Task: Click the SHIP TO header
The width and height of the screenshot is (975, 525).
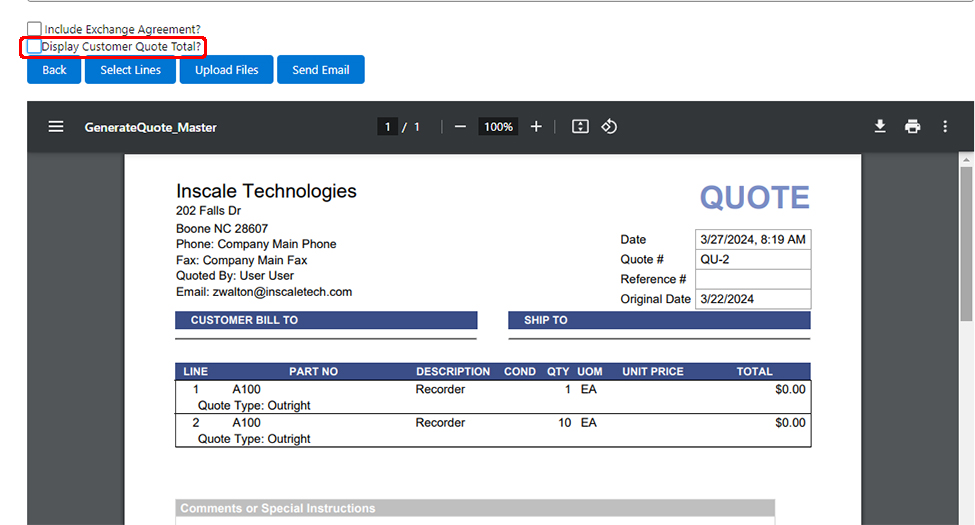Action: pos(659,320)
